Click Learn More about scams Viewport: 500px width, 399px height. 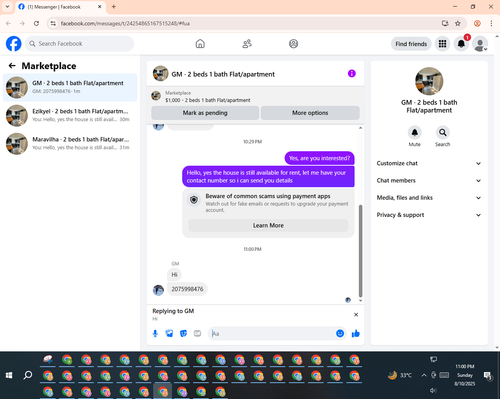(268, 226)
